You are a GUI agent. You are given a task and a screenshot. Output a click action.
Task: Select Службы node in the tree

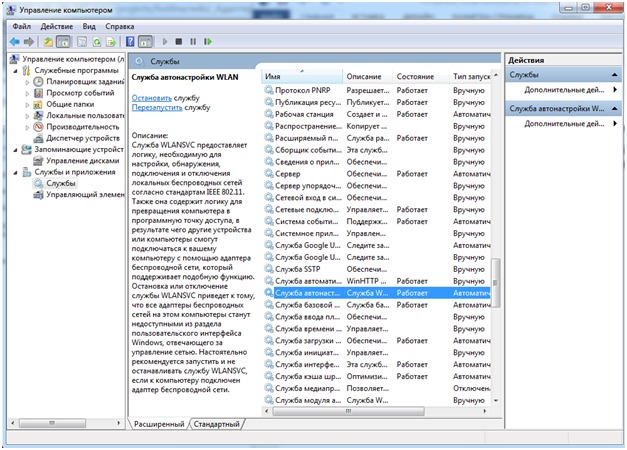coord(60,183)
